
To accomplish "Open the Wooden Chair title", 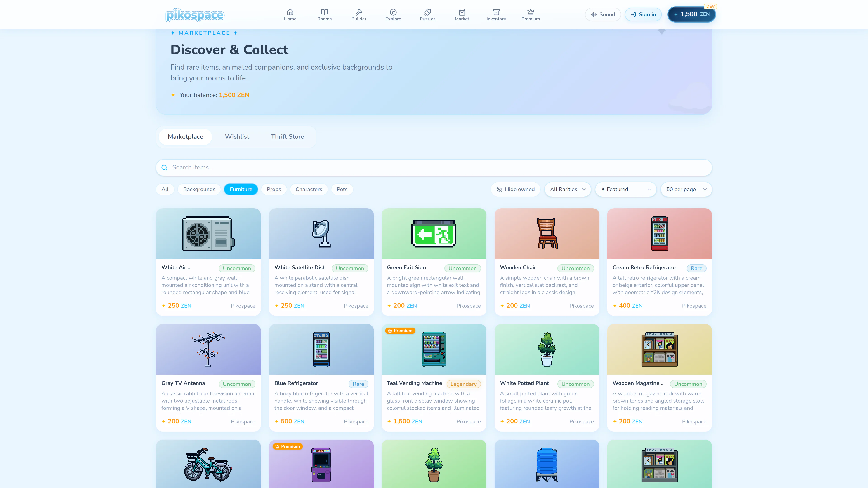I will click(518, 267).
